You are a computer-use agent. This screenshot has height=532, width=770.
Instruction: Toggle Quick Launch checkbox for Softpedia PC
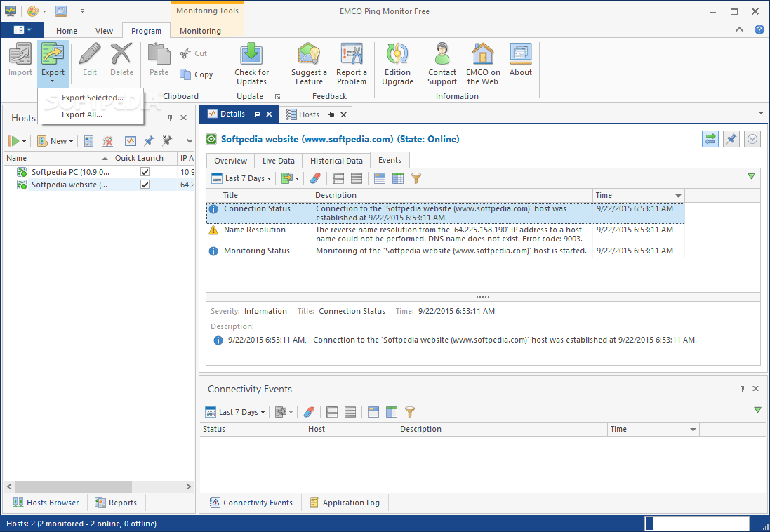point(145,172)
